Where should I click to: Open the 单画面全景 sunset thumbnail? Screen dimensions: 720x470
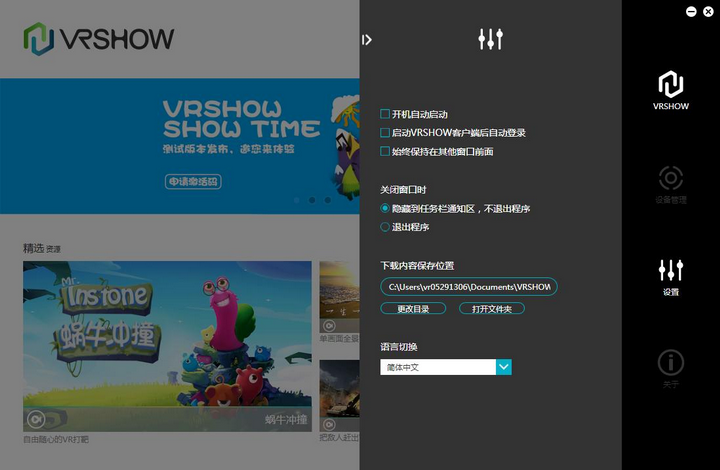click(339, 297)
